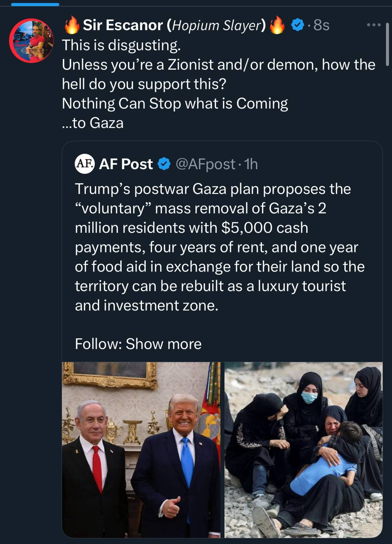The height and width of the screenshot is (544, 392).
Task: Open the AF Post display name
Action: pos(126,164)
